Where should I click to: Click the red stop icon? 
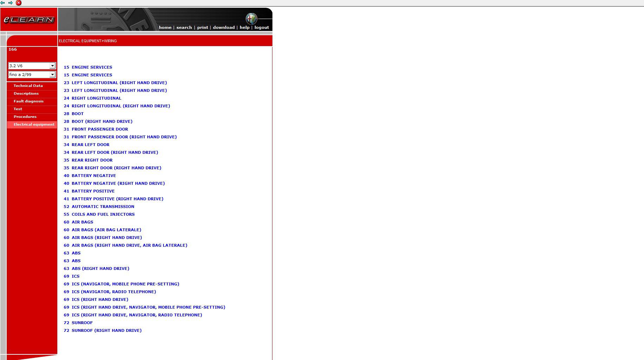click(x=19, y=3)
